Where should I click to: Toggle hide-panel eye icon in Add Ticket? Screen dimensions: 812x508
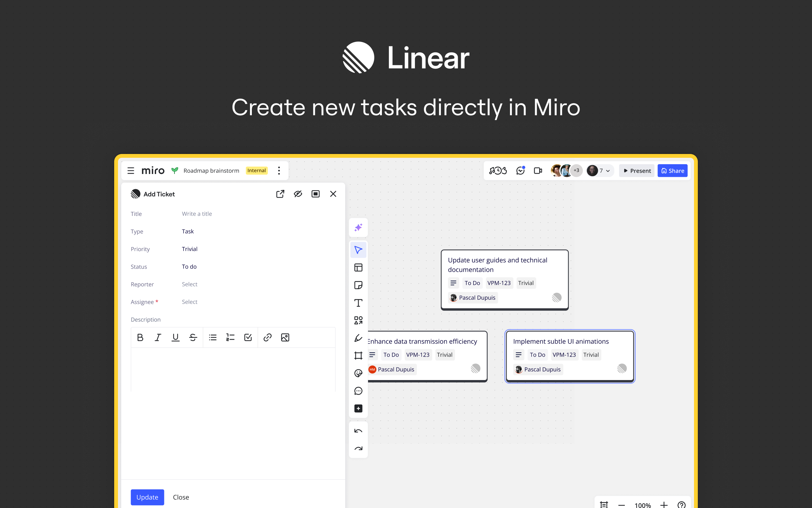pyautogui.click(x=298, y=194)
